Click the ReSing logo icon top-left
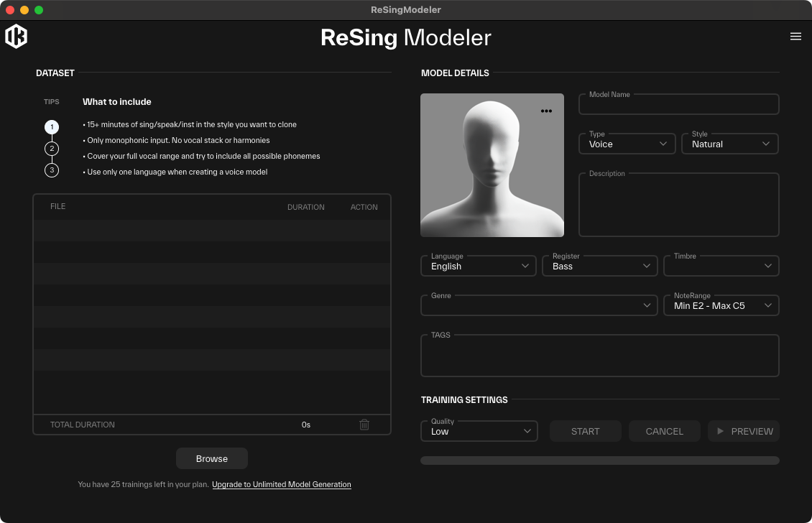 tap(16, 37)
